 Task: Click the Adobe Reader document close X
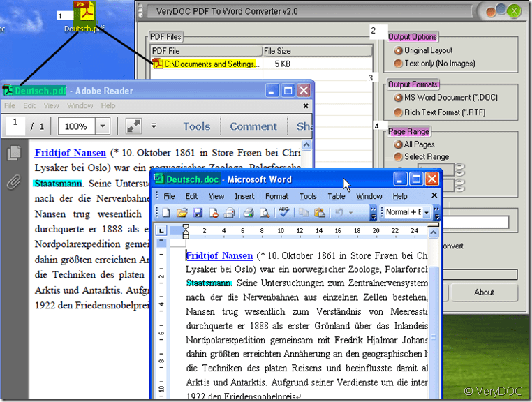306,106
